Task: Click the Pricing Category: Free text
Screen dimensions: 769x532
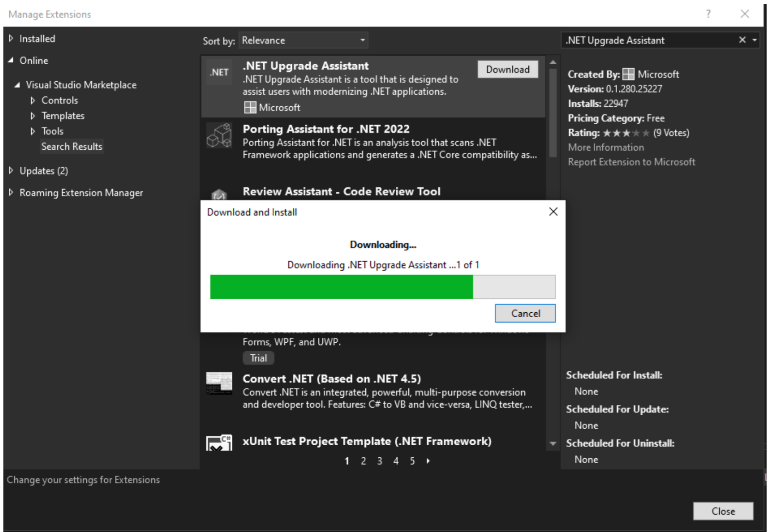Action: pyautogui.click(x=616, y=118)
